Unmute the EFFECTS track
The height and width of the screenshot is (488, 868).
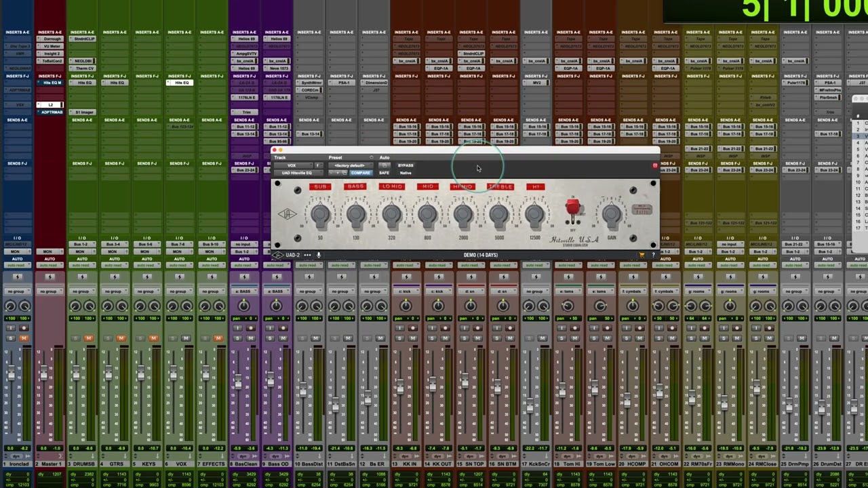click(218, 338)
